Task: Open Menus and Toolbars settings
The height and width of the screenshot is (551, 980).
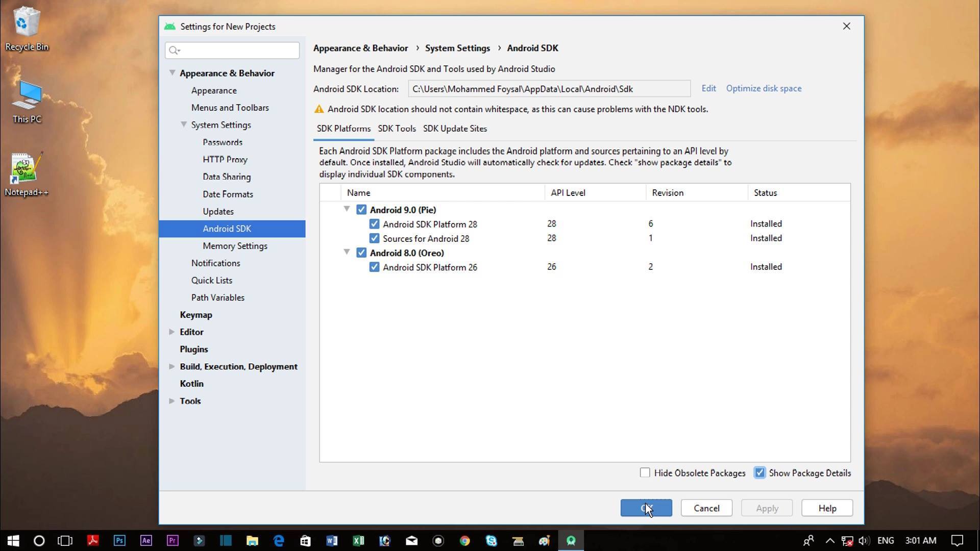Action: pos(230,108)
